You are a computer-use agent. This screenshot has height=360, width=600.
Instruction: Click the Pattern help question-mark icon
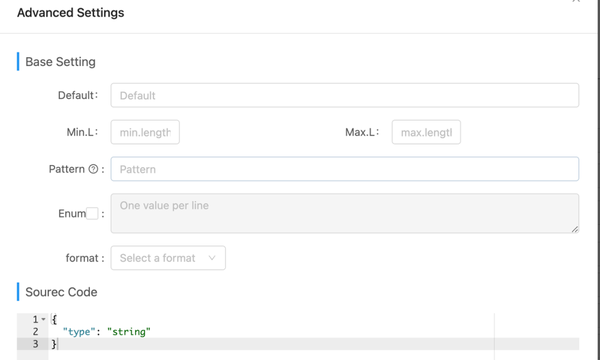93,169
